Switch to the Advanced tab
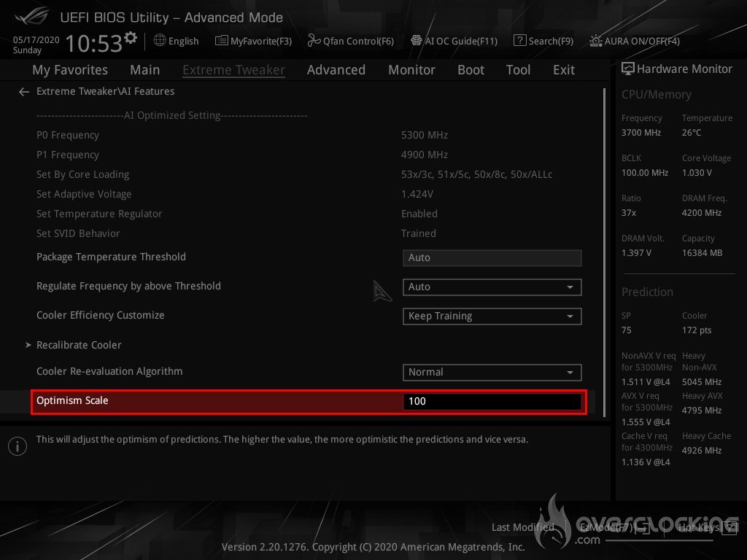The image size is (747, 560). [336, 70]
